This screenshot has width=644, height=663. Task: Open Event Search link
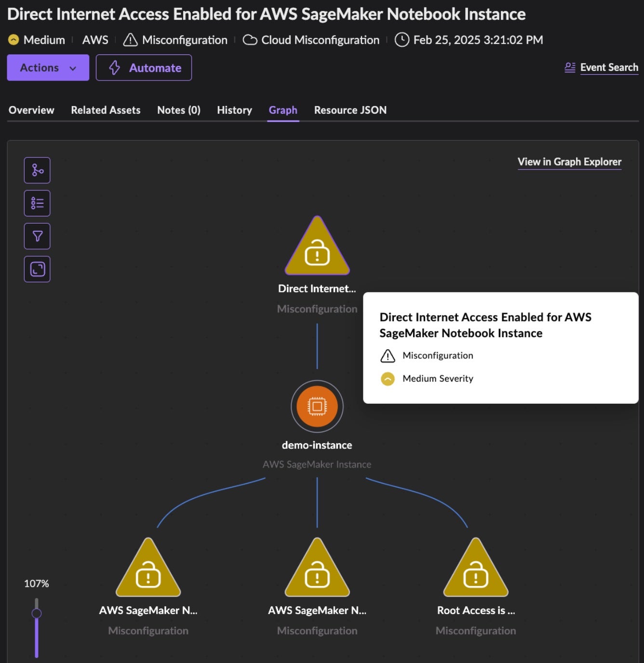[x=608, y=67]
